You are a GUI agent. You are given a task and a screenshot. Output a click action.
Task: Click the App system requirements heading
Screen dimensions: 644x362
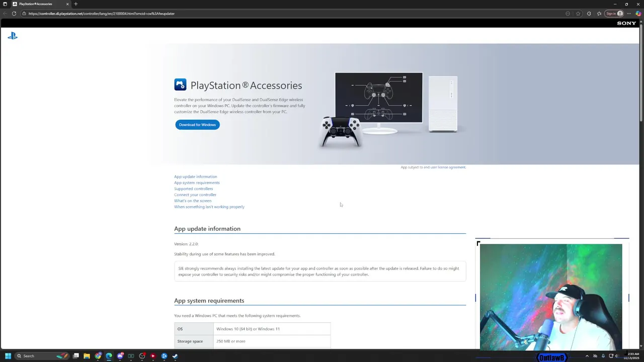click(x=209, y=301)
